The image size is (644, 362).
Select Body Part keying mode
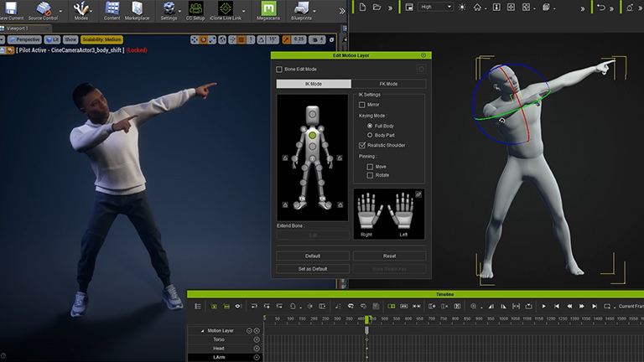click(370, 135)
